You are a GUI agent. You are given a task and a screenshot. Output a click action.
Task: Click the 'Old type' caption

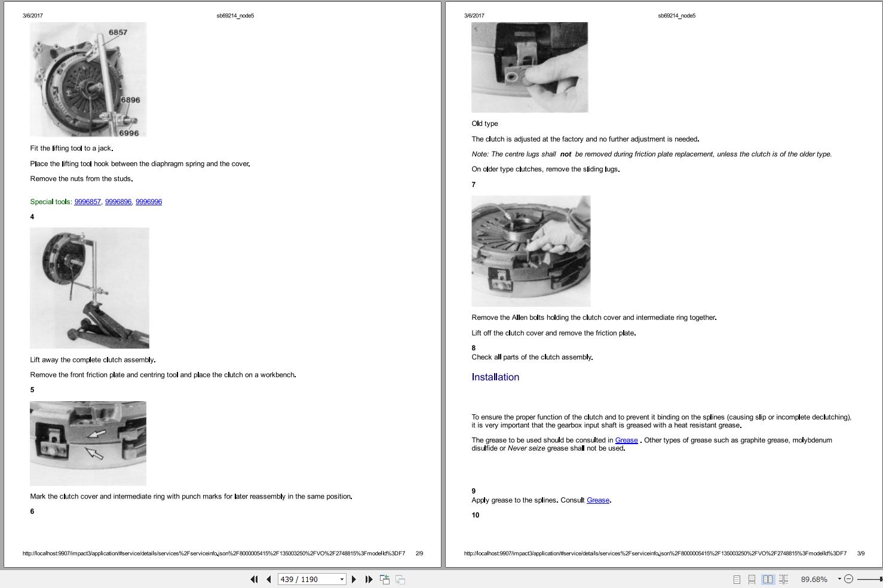[x=485, y=124]
